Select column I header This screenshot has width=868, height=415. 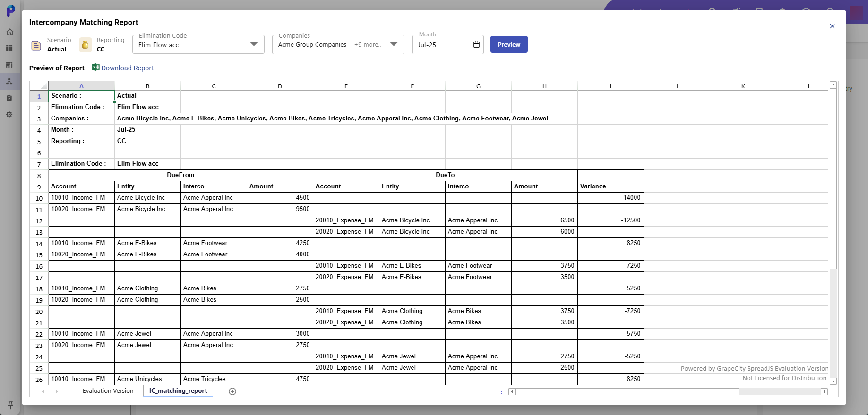[610, 86]
